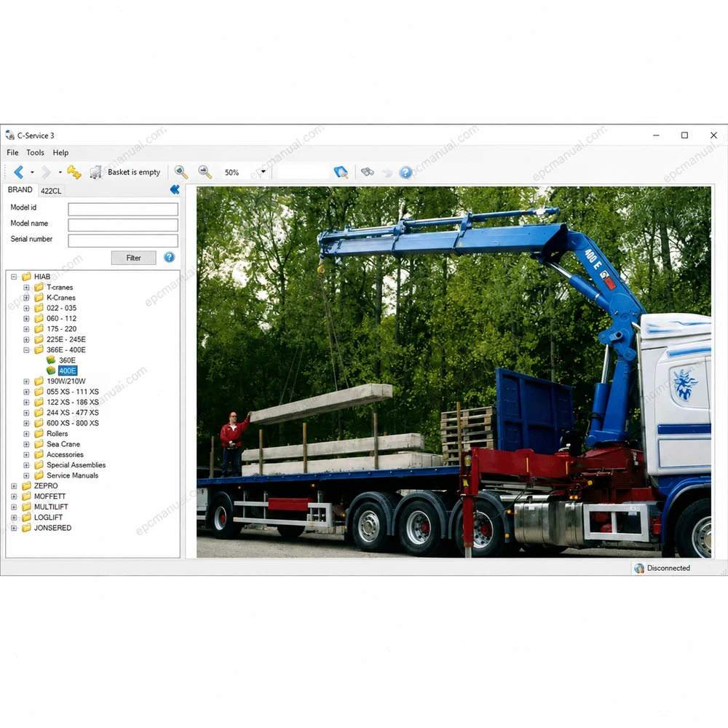This screenshot has height=728, width=728.
Task: Collapse the HIAB tree node
Action: (x=14, y=277)
